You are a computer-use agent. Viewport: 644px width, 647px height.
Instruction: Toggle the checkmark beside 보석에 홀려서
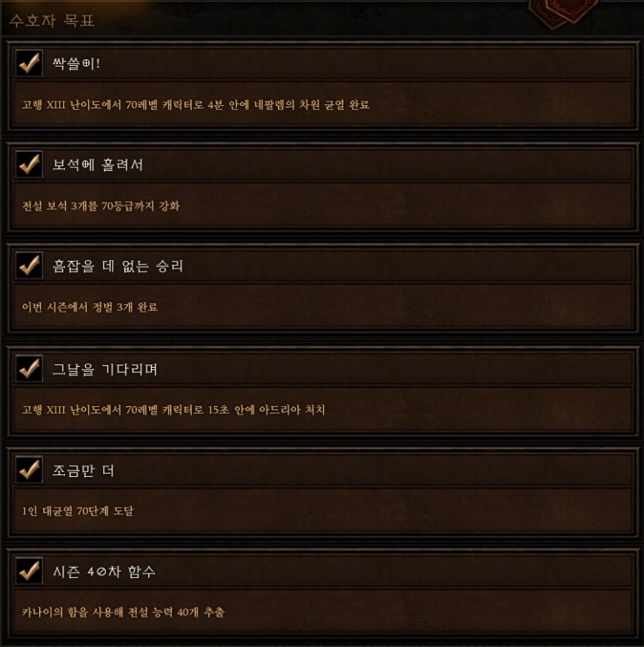pos(29,164)
